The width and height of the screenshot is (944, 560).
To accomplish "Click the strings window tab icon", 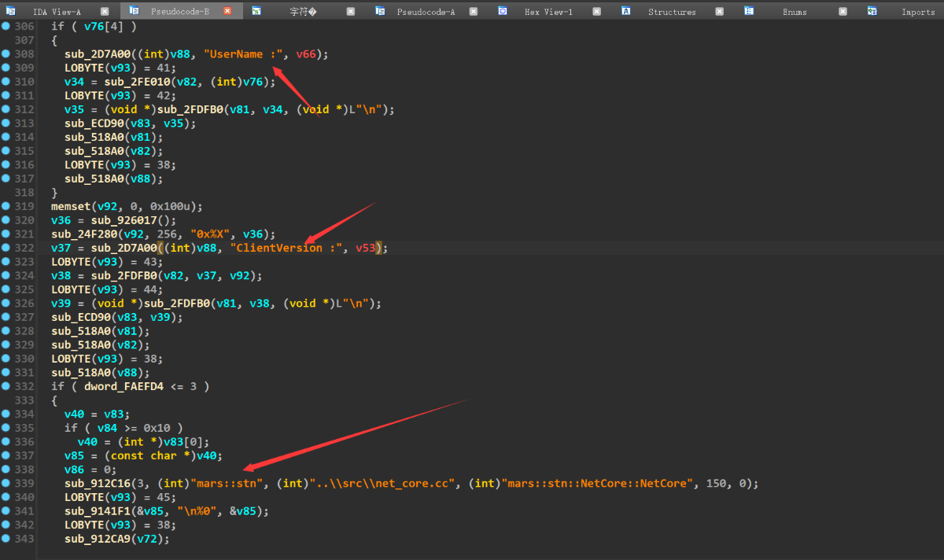I will (x=256, y=11).
